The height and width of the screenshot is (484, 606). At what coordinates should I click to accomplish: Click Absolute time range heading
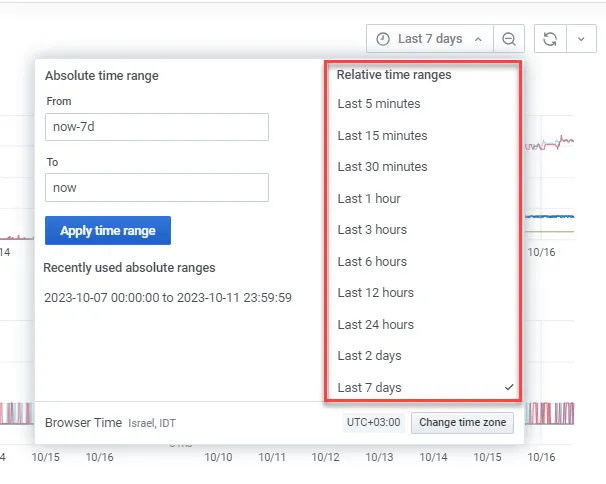coord(102,75)
